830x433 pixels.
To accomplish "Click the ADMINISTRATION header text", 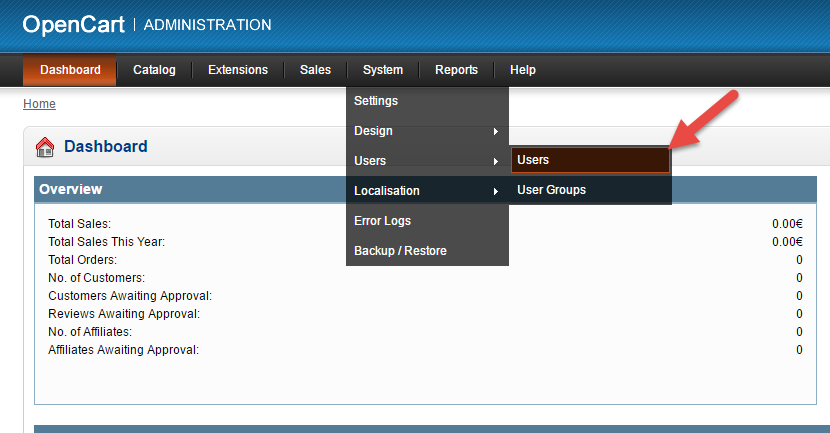I will coord(208,25).
